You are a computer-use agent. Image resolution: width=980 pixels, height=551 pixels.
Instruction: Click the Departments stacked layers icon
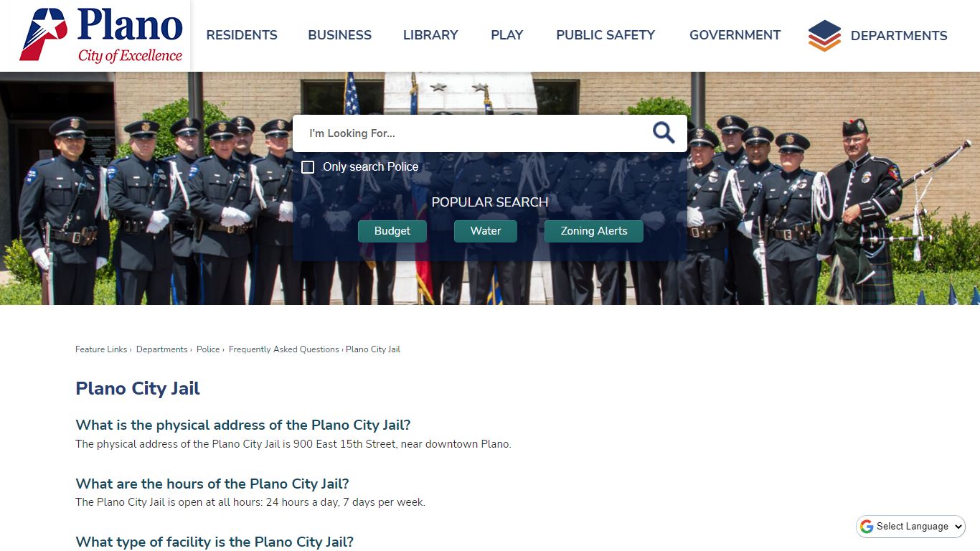(824, 35)
